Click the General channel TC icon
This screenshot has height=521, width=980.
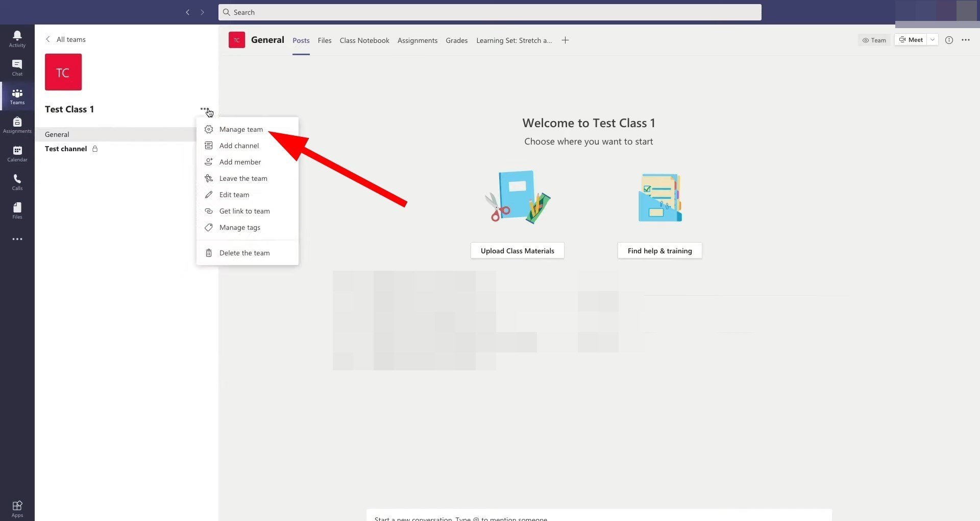click(x=237, y=40)
